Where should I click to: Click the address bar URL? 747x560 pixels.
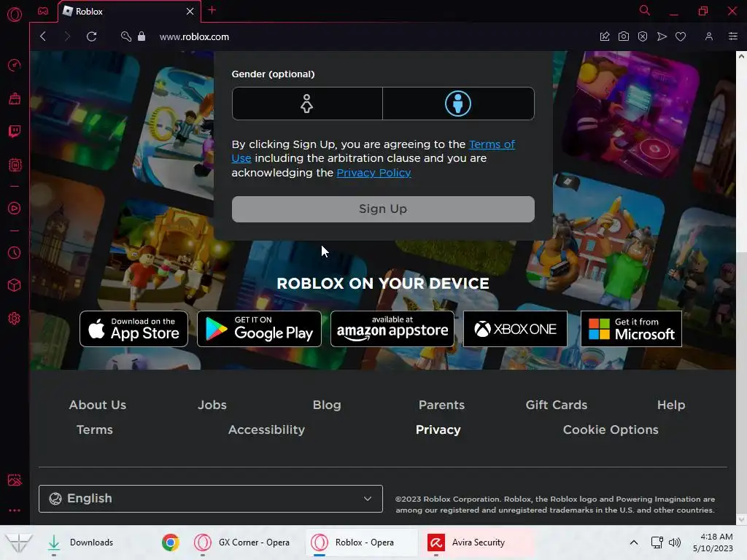(x=194, y=36)
